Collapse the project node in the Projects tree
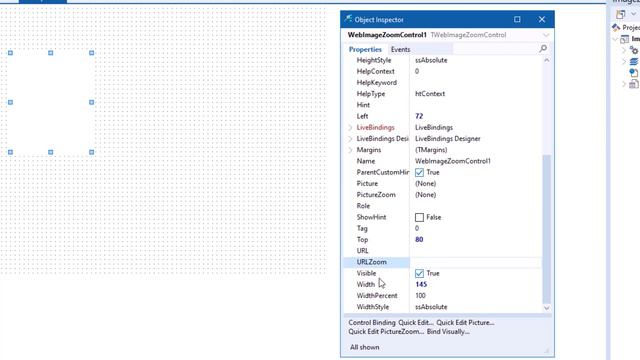 pyautogui.click(x=616, y=39)
